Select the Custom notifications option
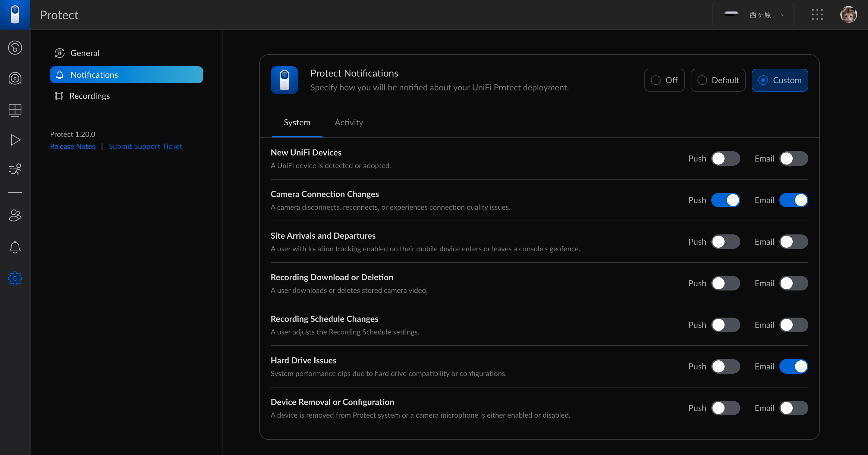868x455 pixels. click(x=780, y=80)
